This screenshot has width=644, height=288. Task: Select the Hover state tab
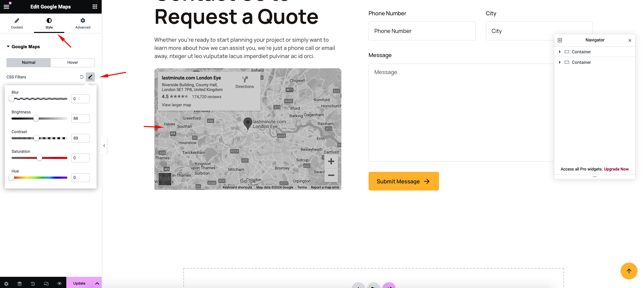72,62
